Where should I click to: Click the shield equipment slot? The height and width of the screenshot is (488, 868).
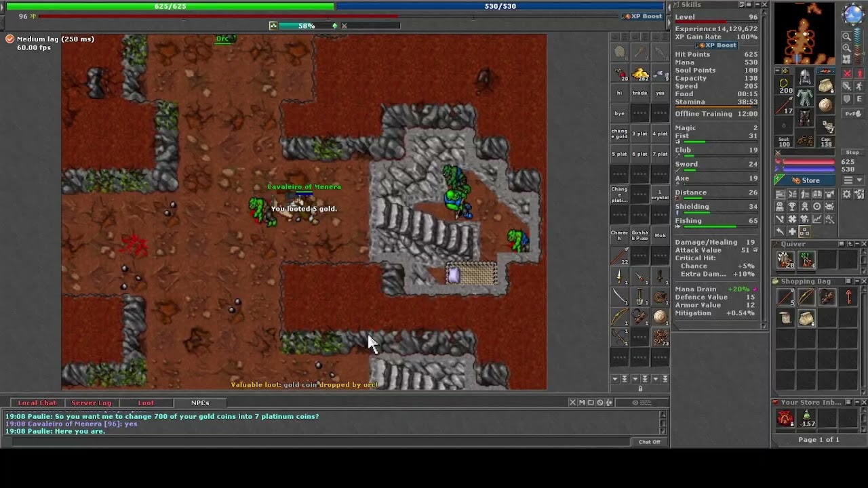pyautogui.click(x=825, y=106)
